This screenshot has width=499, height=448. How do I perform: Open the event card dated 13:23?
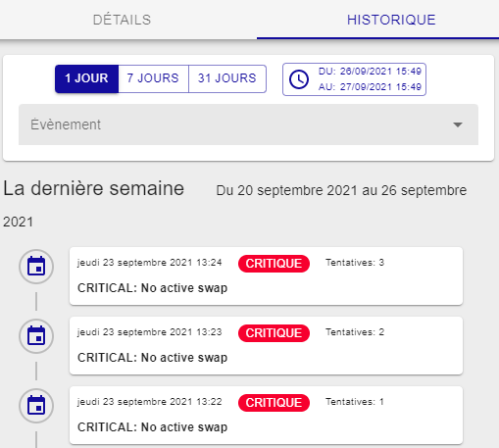pyautogui.click(x=266, y=346)
